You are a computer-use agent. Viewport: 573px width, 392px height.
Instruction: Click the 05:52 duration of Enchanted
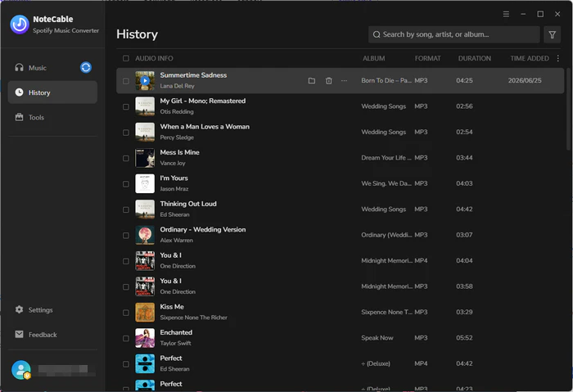[464, 338]
